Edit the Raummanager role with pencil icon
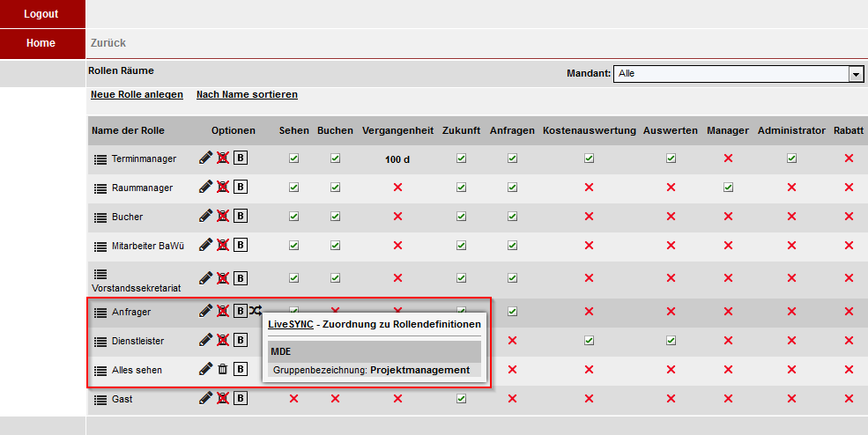Screen dimensions: 868x435 [x=205, y=187]
